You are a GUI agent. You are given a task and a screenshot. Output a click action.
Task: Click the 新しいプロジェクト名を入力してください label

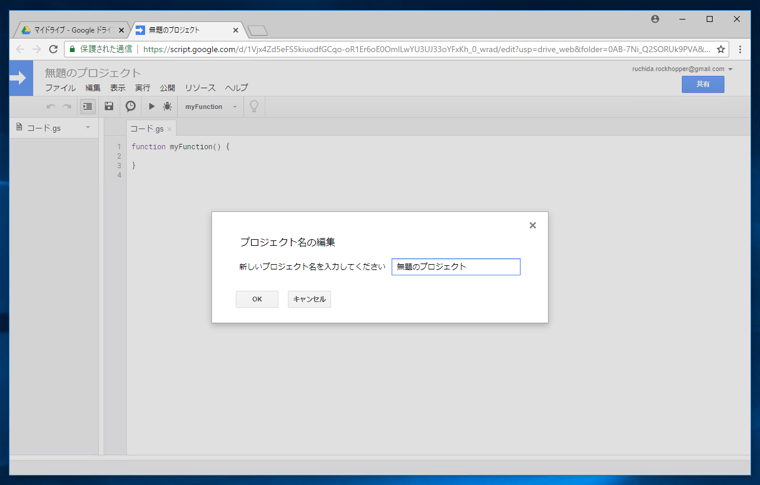(x=312, y=266)
